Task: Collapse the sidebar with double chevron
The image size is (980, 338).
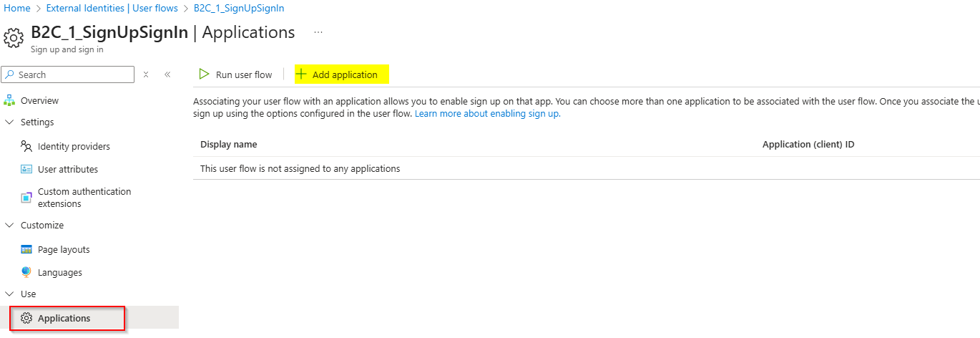Action: click(x=167, y=74)
